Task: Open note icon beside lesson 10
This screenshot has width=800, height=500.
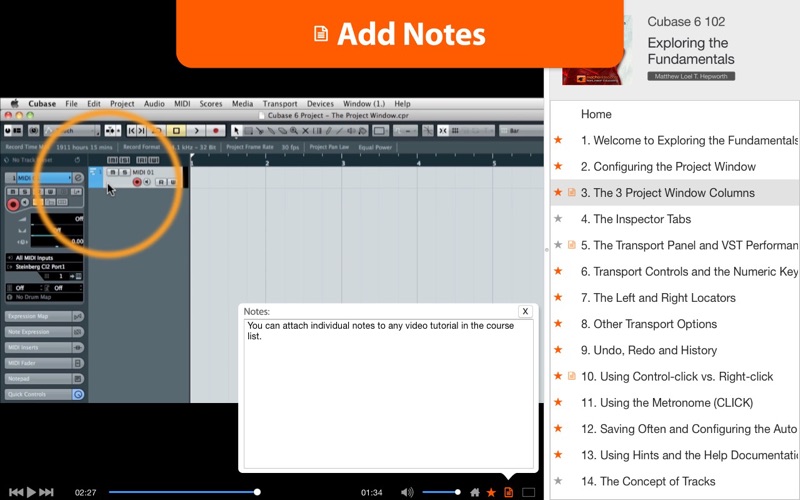Action: coord(572,376)
